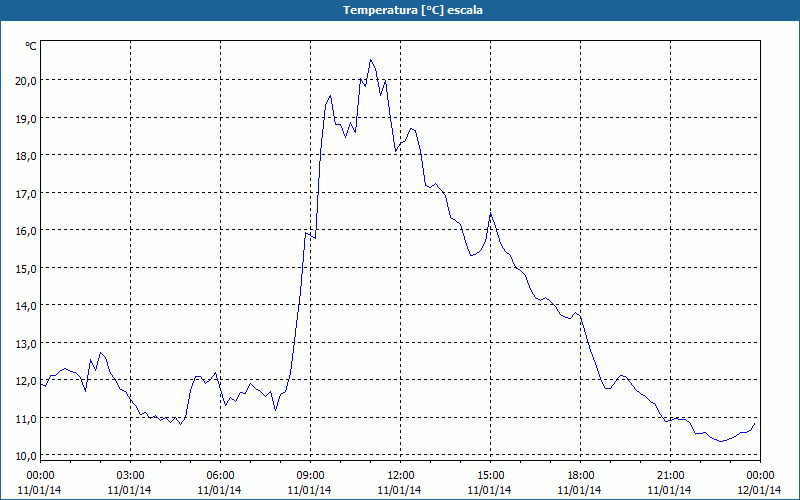
Task: Click the 18:00 time label
Action: (580, 476)
